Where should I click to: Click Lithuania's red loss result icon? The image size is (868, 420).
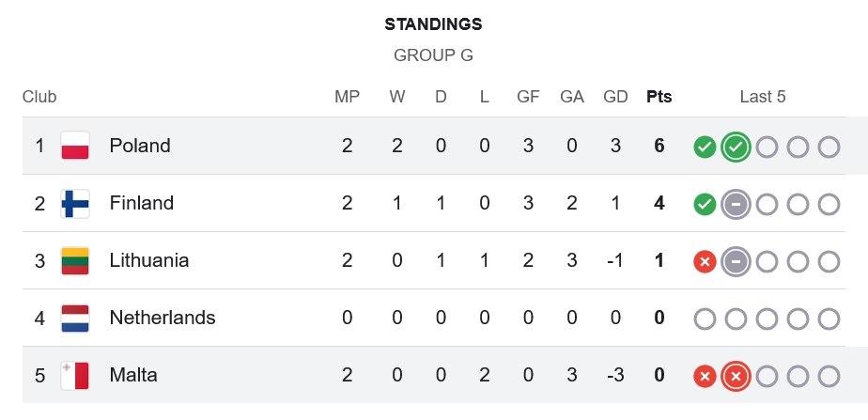pyautogui.click(x=705, y=261)
